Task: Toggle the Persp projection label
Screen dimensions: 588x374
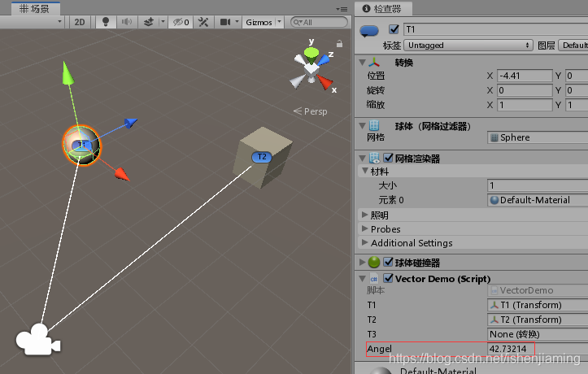Action: pyautogui.click(x=310, y=111)
